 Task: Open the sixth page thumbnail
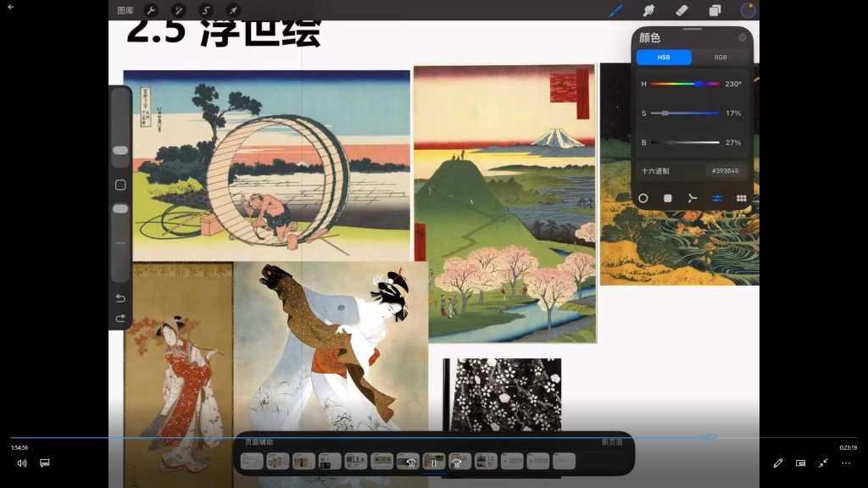(382, 461)
